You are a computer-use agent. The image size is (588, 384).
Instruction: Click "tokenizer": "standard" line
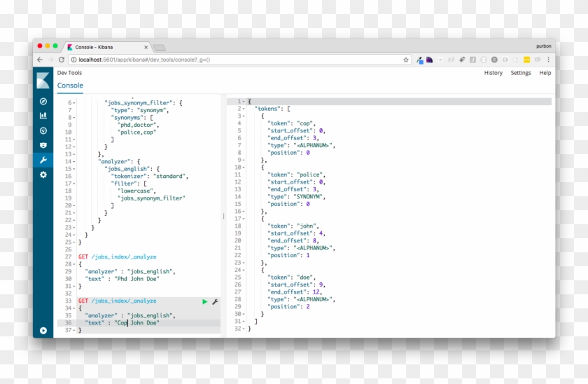150,176
